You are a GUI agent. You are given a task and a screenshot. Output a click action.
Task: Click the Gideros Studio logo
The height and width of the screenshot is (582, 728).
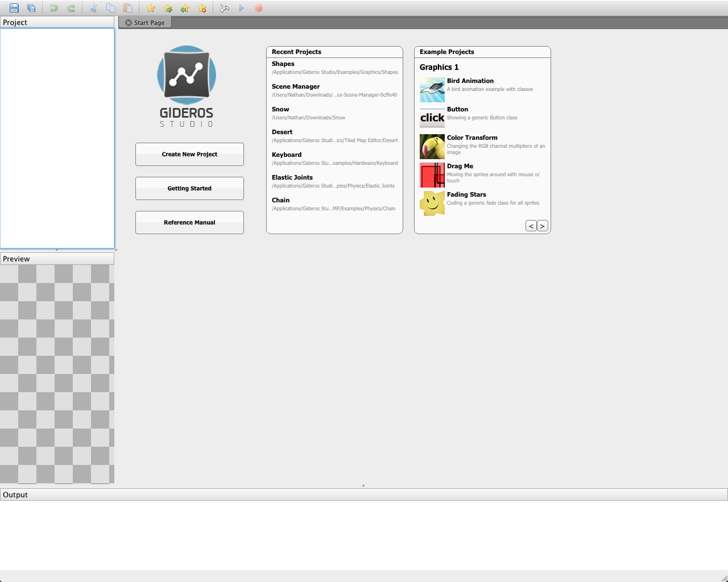click(x=187, y=86)
